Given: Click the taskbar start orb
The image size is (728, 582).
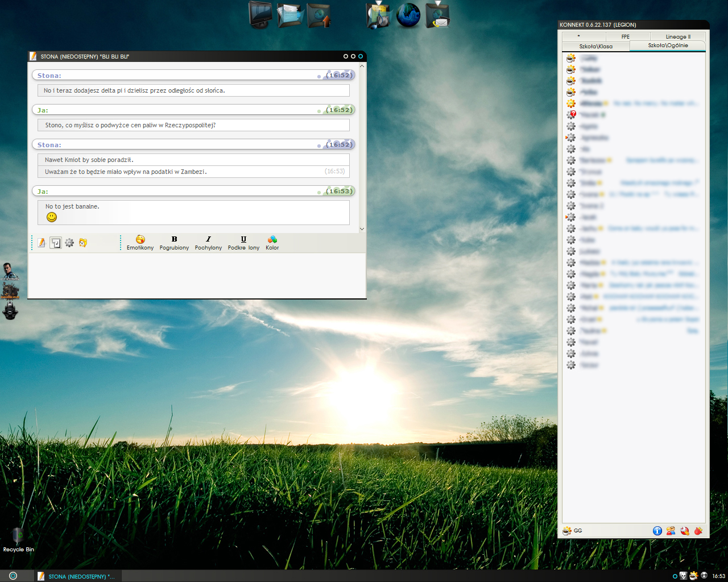Looking at the screenshot, I should 13,576.
